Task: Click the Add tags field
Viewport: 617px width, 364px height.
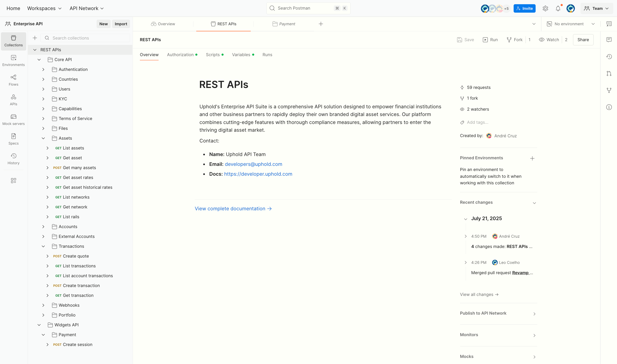Action: tap(477, 122)
